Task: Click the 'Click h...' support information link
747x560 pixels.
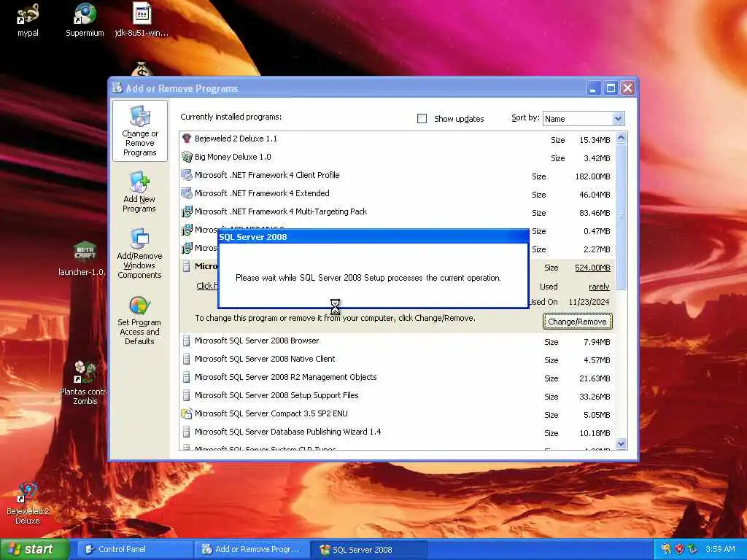Action: click(x=207, y=286)
